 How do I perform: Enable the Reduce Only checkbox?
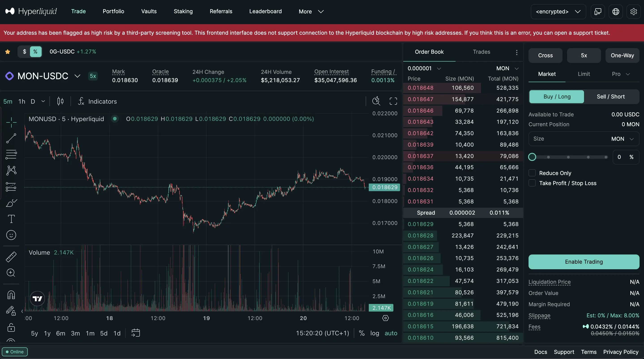[532, 173]
